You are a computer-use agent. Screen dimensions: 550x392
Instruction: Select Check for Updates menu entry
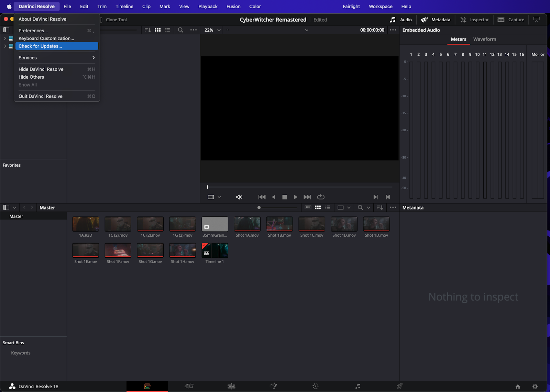pos(57,46)
